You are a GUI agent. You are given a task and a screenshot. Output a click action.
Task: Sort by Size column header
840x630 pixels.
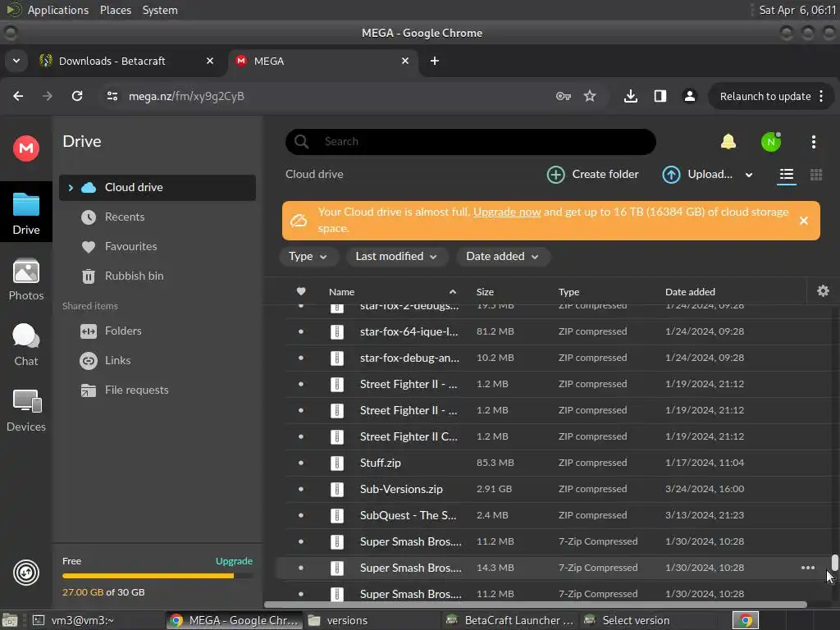point(485,292)
